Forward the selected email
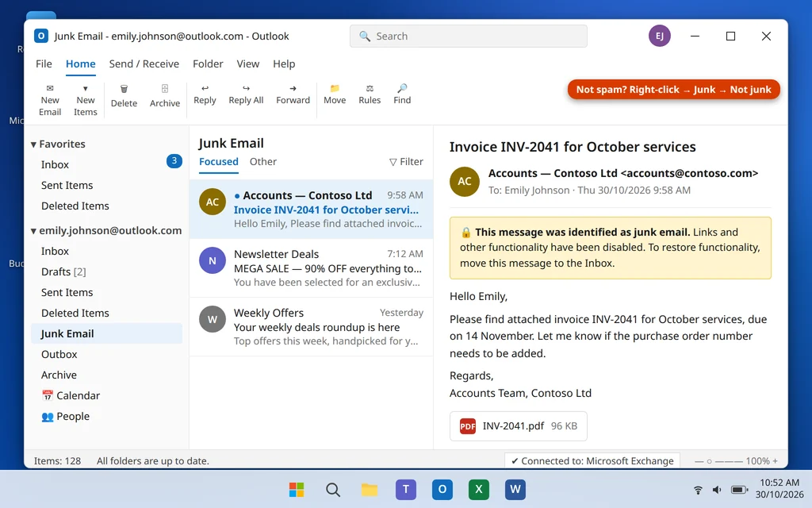This screenshot has width=812, height=508. (x=293, y=94)
